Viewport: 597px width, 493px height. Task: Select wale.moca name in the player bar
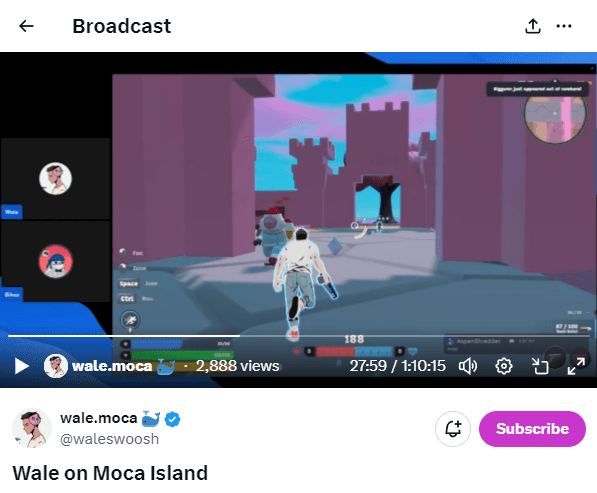pyautogui.click(x=112, y=366)
